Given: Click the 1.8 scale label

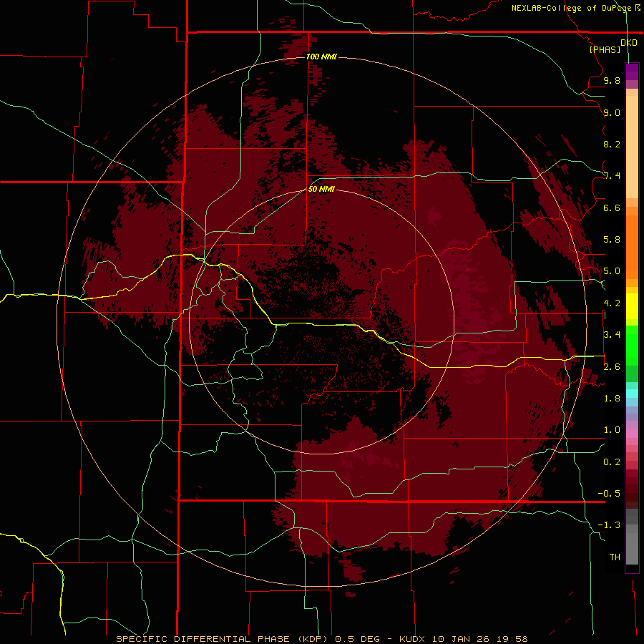Looking at the screenshot, I should click(x=612, y=399).
